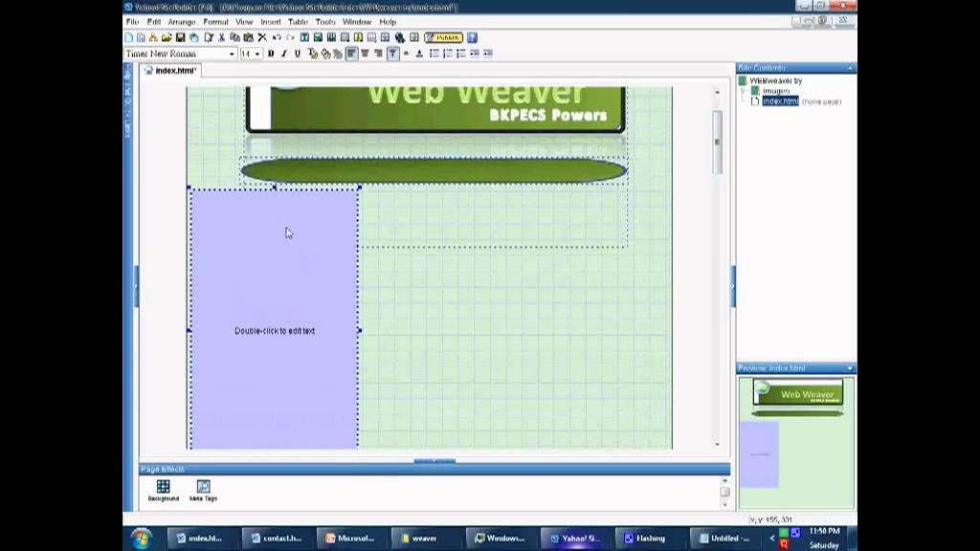Image resolution: width=980 pixels, height=551 pixels.
Task: Expand the Images folder tree node
Action: tap(744, 91)
